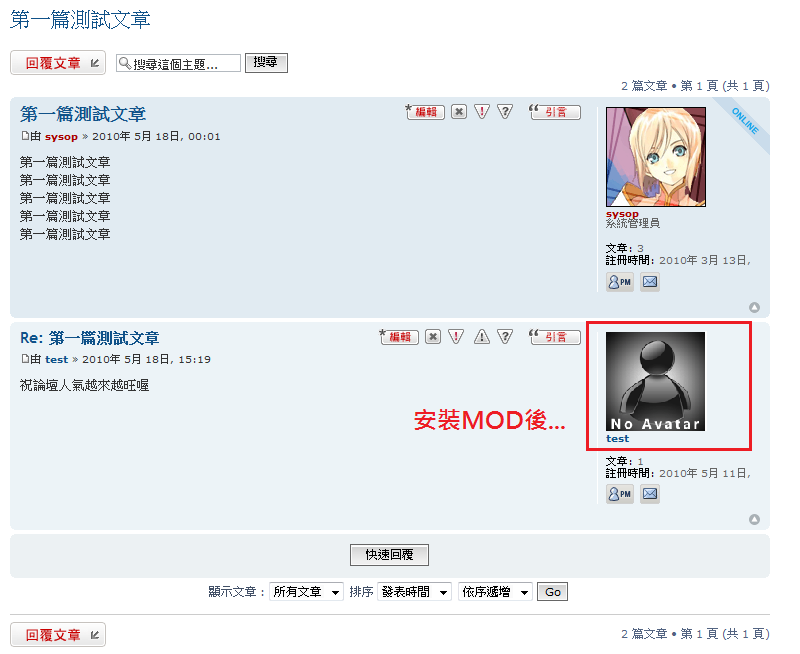The height and width of the screenshot is (654, 800).
Task: Jump to top from sysop's post arrow
Action: 754,307
